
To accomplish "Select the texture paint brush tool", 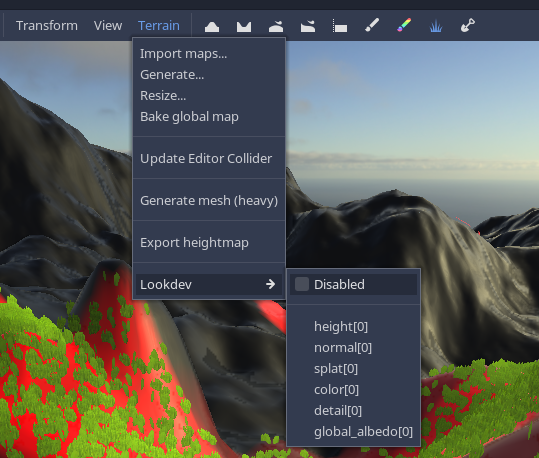I will click(372, 26).
